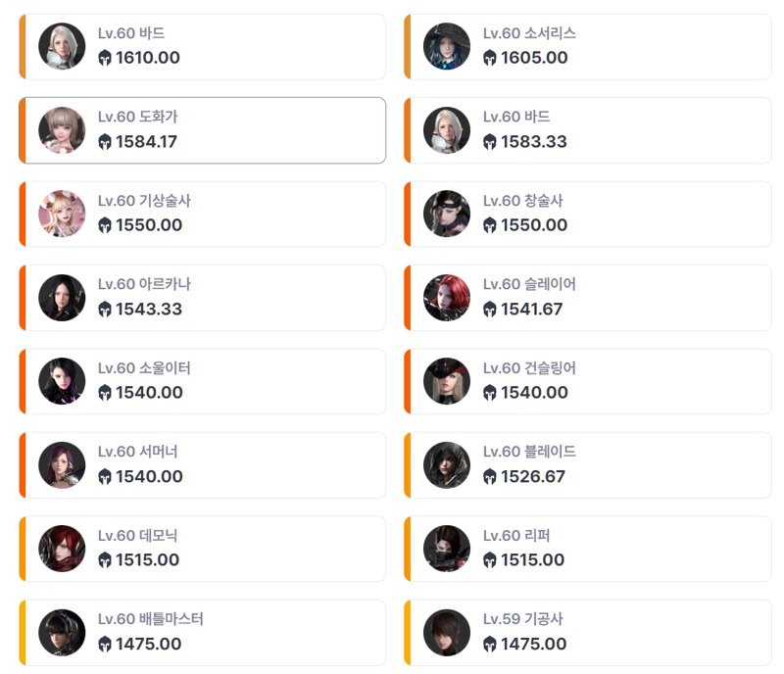
Task: Click orange tier bar on 블레이드 card
Action: point(408,465)
